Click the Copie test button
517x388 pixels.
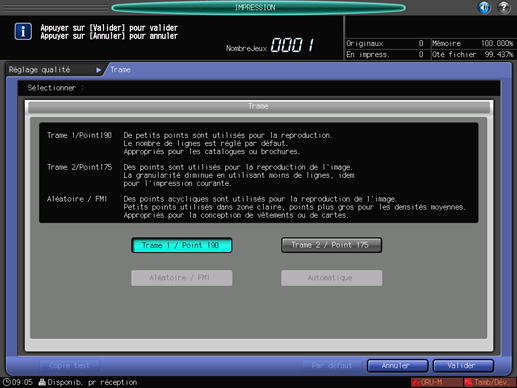click(x=69, y=366)
